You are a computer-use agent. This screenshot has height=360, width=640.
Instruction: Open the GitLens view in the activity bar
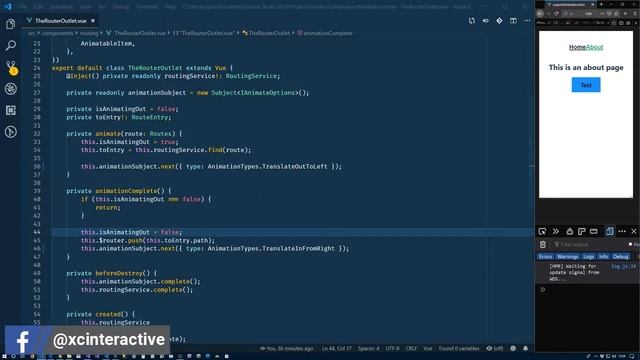point(11,132)
